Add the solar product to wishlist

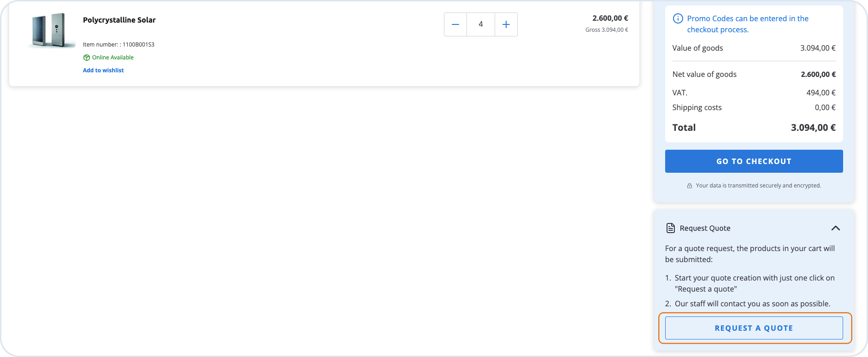point(103,70)
